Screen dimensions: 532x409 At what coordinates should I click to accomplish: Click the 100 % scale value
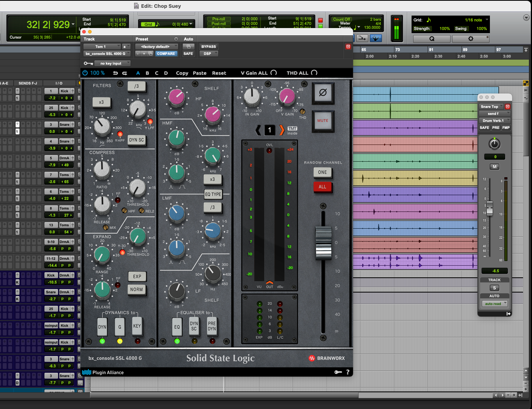pyautogui.click(x=97, y=73)
